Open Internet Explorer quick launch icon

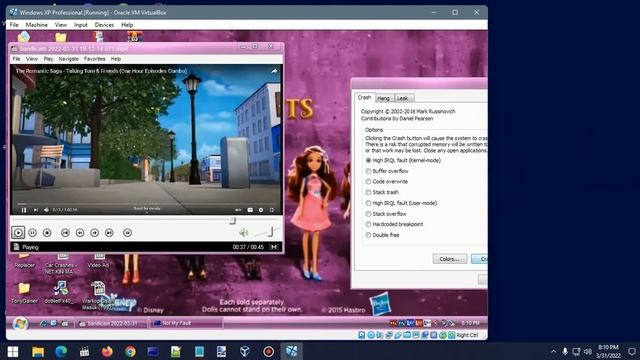pyautogui.click(x=43, y=324)
